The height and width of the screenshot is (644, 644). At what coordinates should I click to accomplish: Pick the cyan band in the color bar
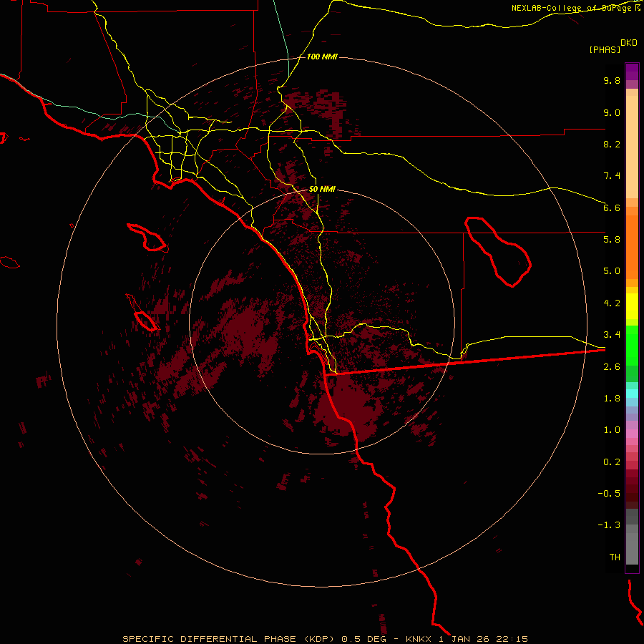[x=632, y=394]
